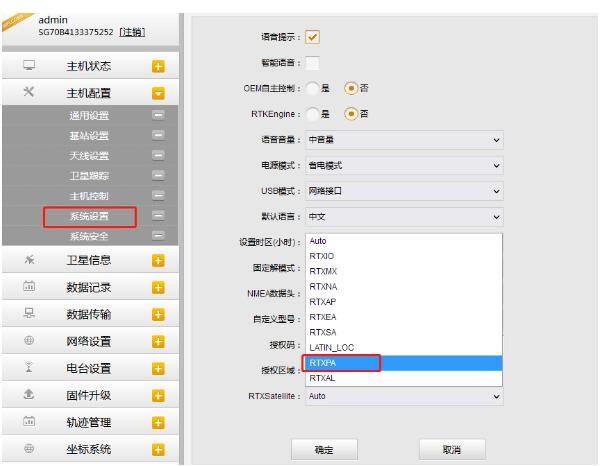The width and height of the screenshot is (601, 466).
Task: Click the upload icon beside 固件升级
Action: click(x=29, y=394)
